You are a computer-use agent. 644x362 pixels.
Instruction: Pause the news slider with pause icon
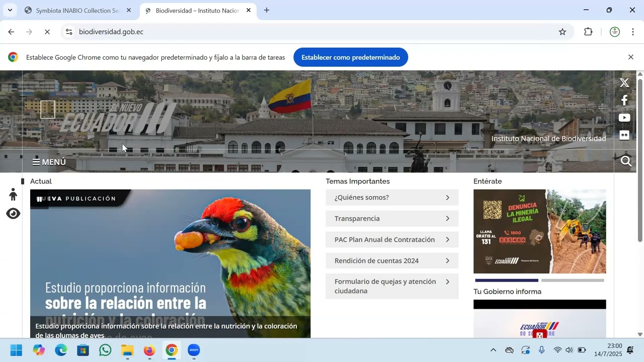click(x=39, y=199)
